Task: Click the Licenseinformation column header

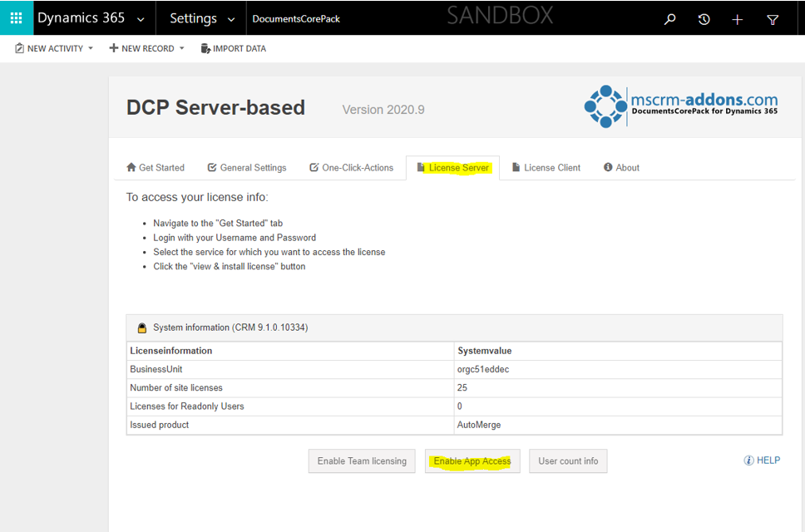Action: pyautogui.click(x=171, y=351)
